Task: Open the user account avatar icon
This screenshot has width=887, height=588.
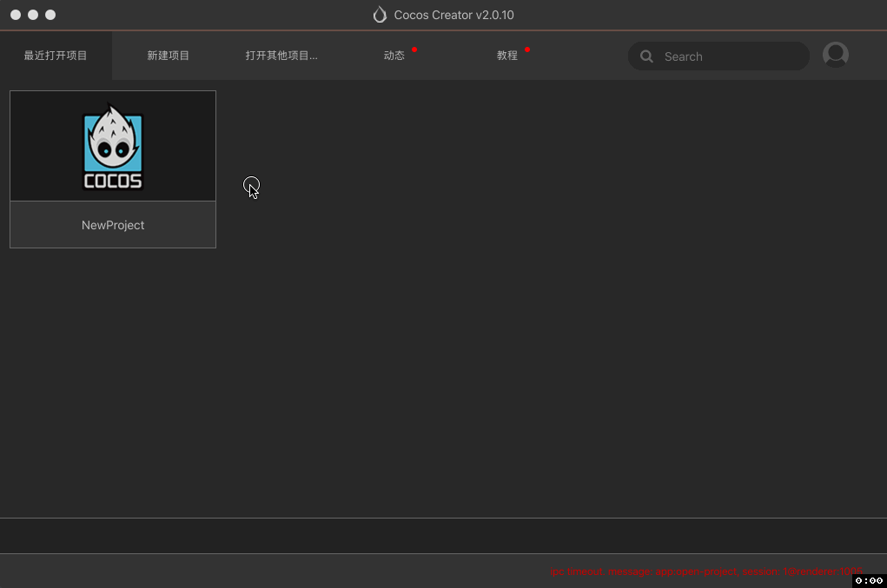Action: [x=836, y=55]
